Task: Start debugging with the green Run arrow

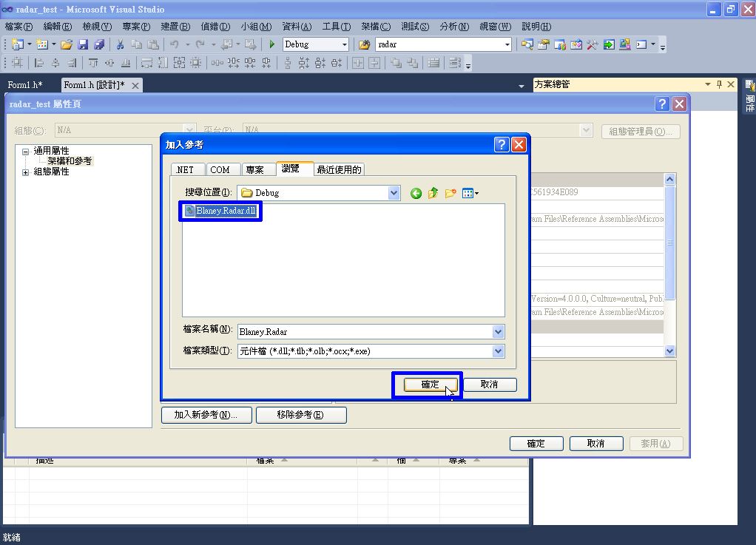Action: [x=271, y=44]
